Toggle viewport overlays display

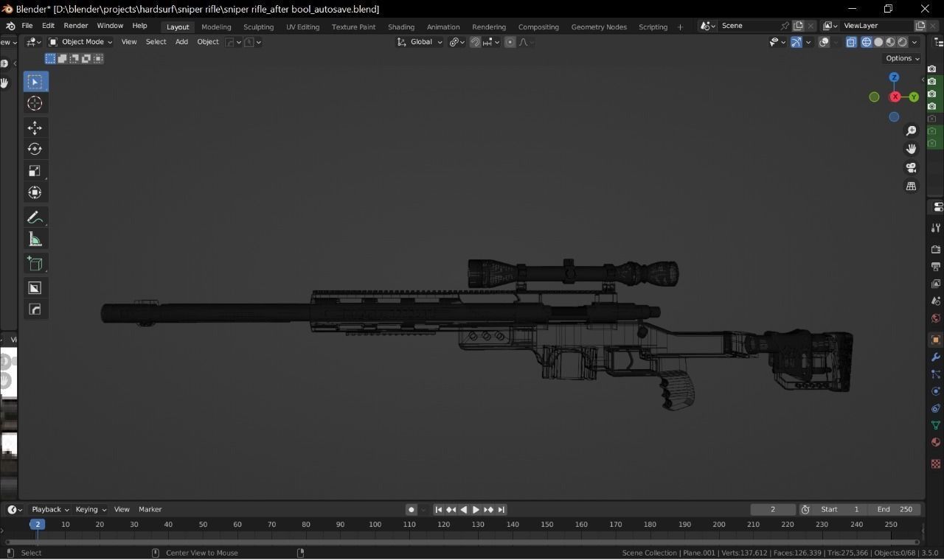coord(825,42)
